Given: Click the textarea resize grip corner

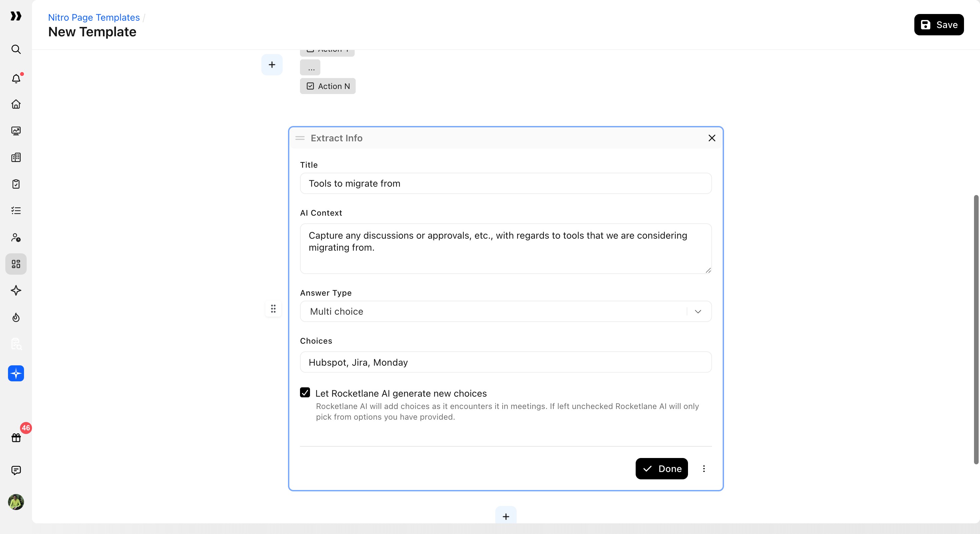Looking at the screenshot, I should [x=708, y=270].
